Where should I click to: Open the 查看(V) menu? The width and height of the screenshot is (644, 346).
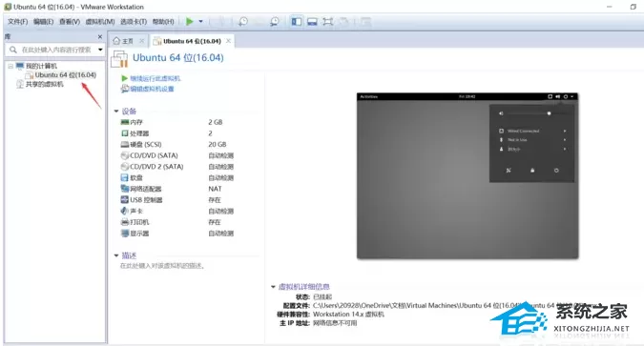click(x=70, y=22)
